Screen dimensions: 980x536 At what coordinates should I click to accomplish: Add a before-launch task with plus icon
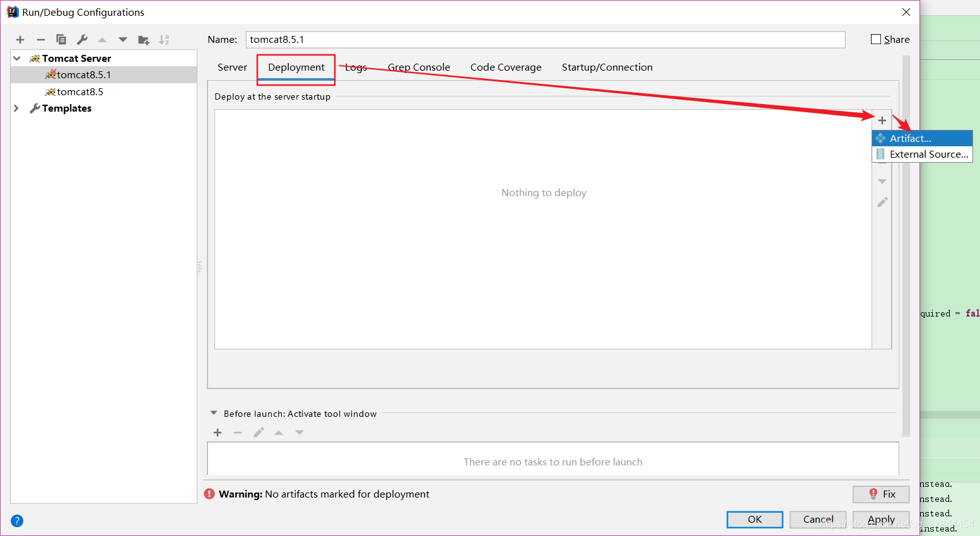point(218,433)
